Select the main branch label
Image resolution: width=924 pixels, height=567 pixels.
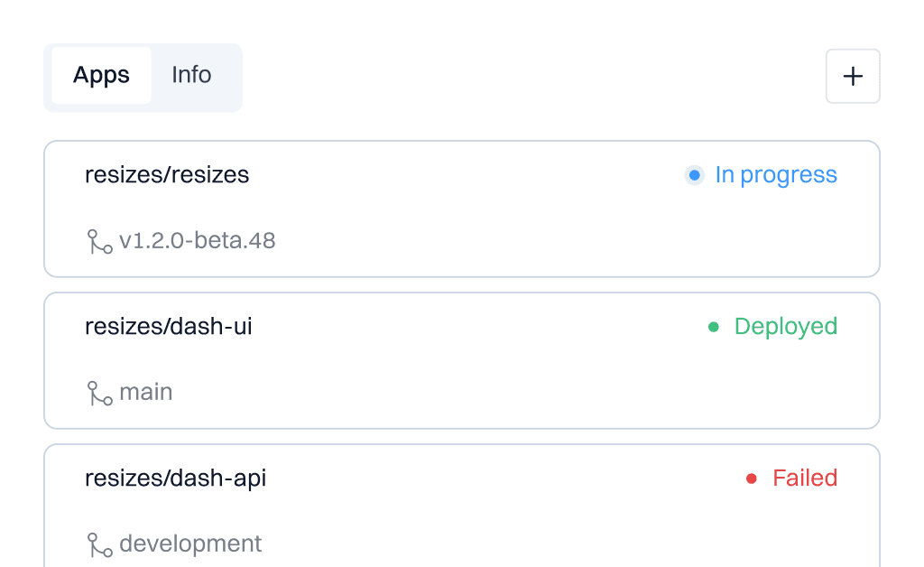(x=147, y=392)
